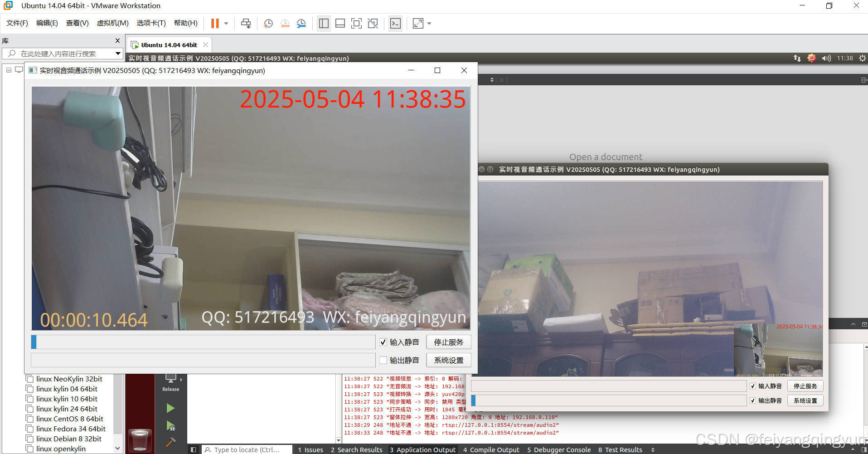Focus the Type to locate field
Image resolution: width=868 pixels, height=454 pixels.
click(x=247, y=449)
